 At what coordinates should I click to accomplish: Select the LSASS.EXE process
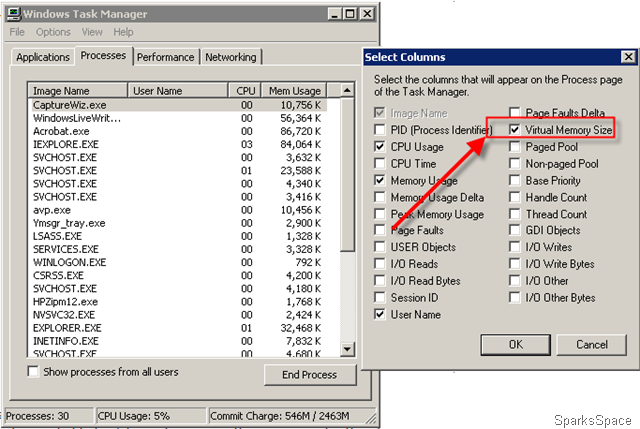point(179,236)
